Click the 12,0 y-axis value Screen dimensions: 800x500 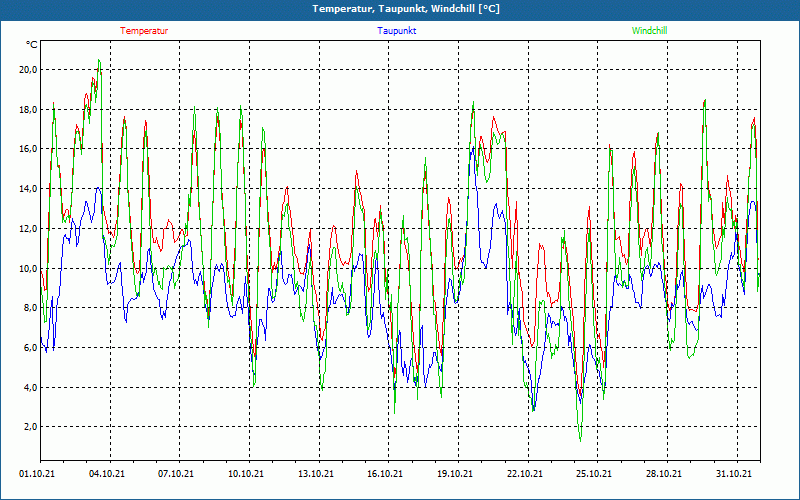coord(28,229)
